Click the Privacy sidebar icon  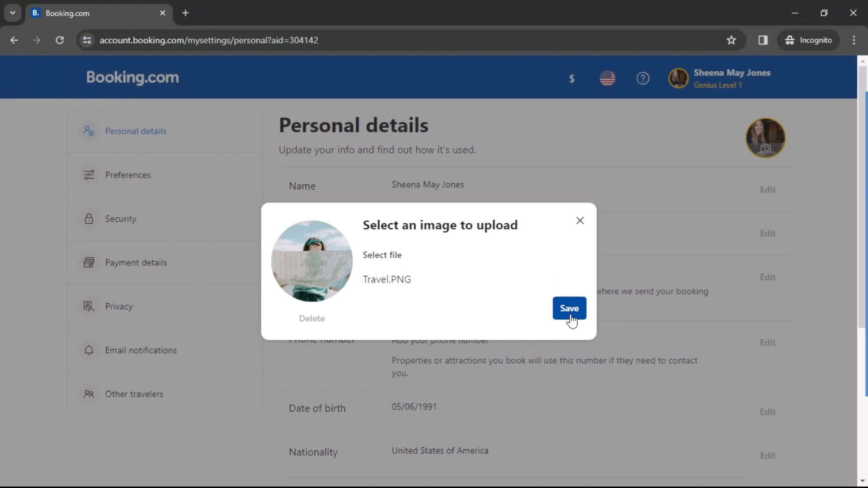(x=88, y=306)
